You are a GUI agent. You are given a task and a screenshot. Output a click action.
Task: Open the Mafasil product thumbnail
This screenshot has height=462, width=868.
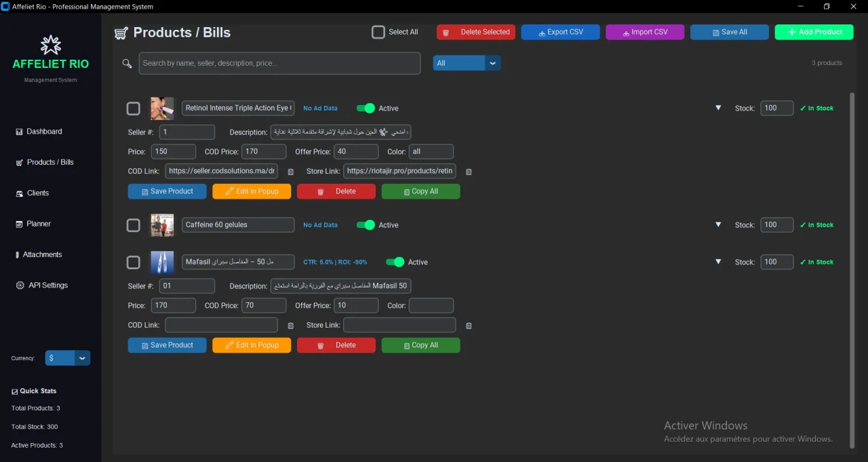[x=162, y=263]
